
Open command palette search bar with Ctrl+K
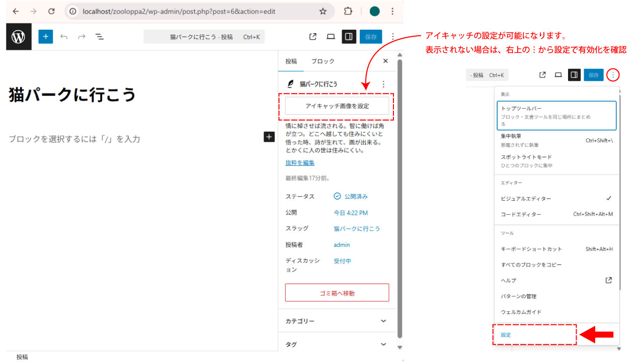point(204,37)
